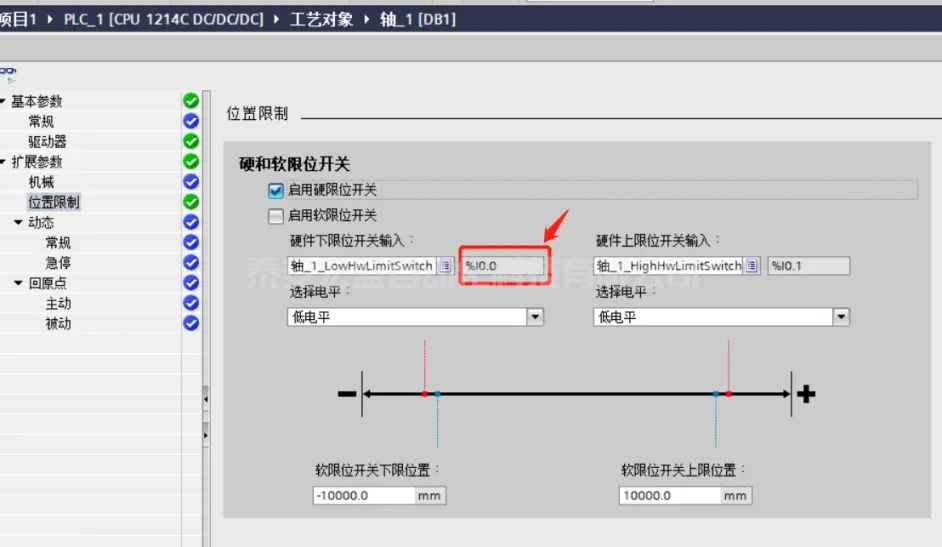Viewport: 942px width, 547px height.
Task: Click the %I0.0 address field
Action: click(503, 266)
